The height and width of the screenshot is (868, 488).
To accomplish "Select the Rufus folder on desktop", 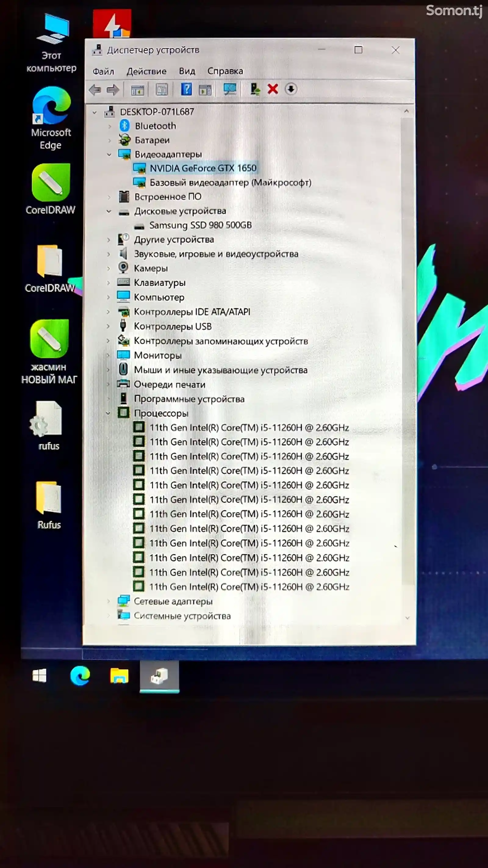I will pyautogui.click(x=49, y=505).
